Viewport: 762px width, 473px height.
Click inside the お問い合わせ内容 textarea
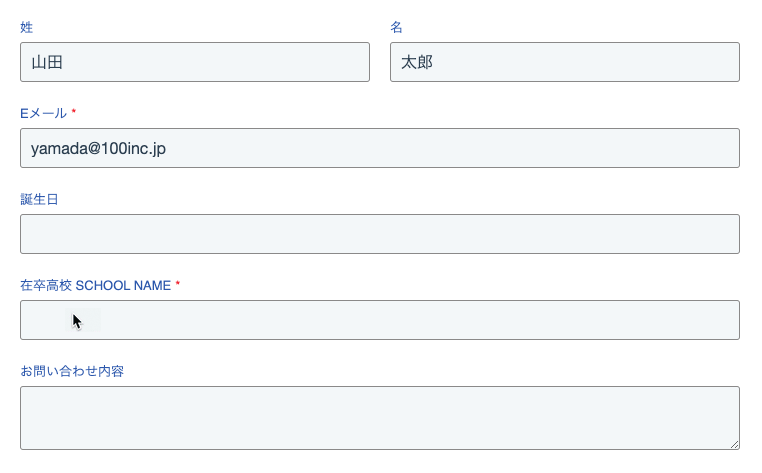click(380, 418)
